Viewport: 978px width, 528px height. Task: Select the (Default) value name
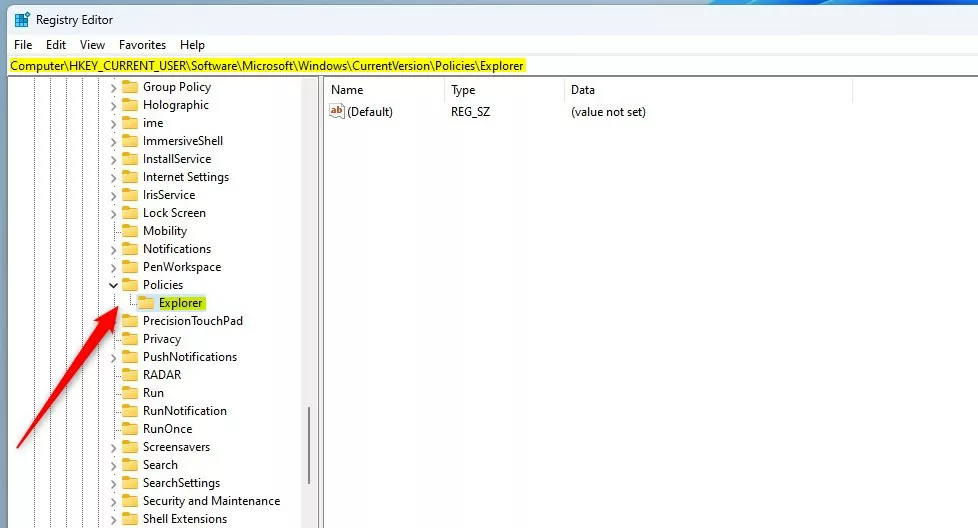370,112
